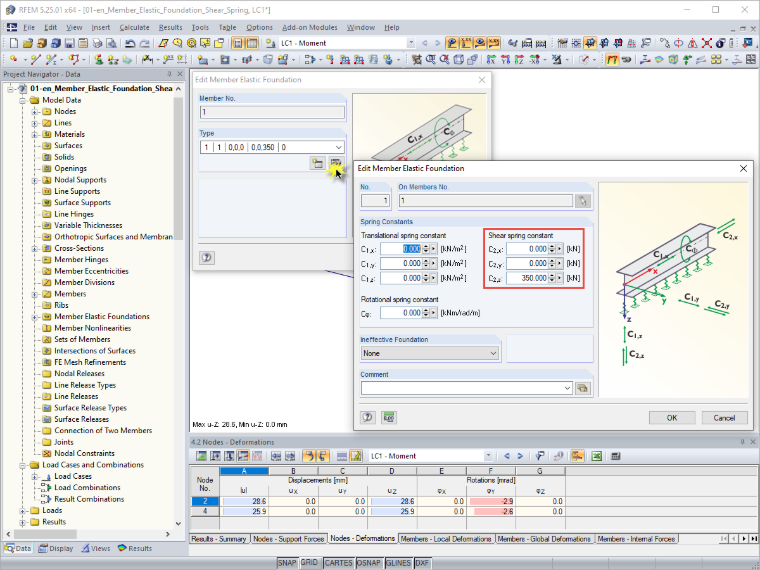Viewport: 760px width, 570px height.
Task: Open the Comment dropdown arrow
Action: coord(567,388)
